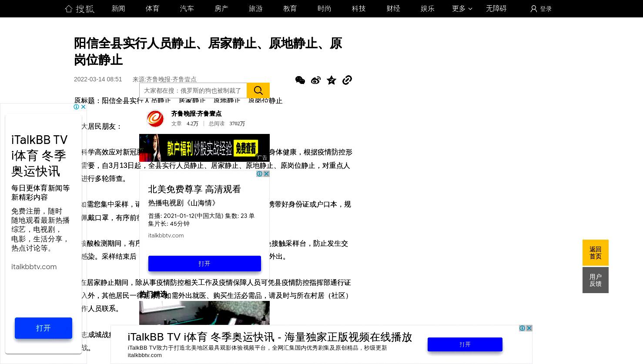Open the 房产 real estate section
Screen dimensions: 643x364
pyautogui.click(x=221, y=9)
